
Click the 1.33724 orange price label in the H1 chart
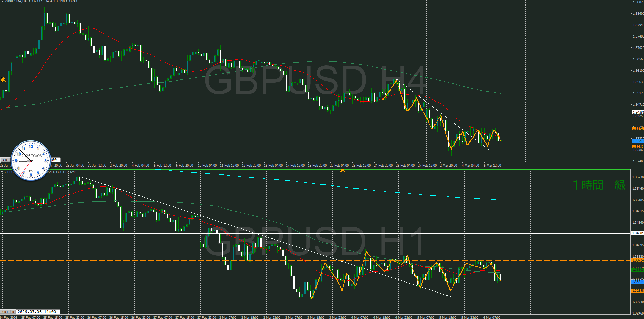638,260
